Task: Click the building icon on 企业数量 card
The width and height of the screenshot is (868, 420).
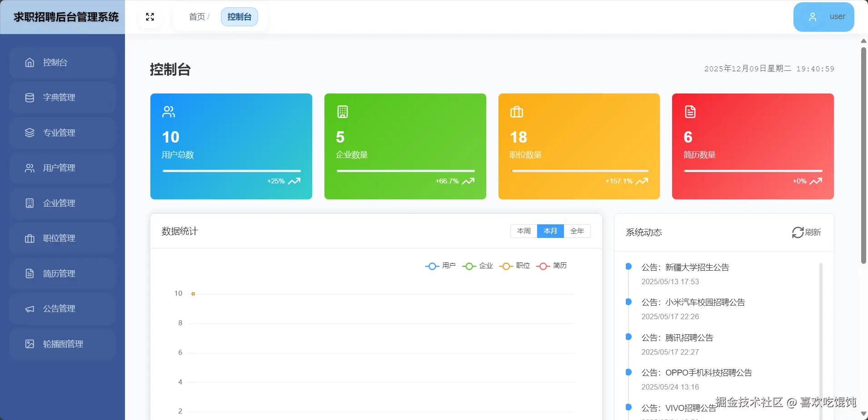Action: [343, 112]
